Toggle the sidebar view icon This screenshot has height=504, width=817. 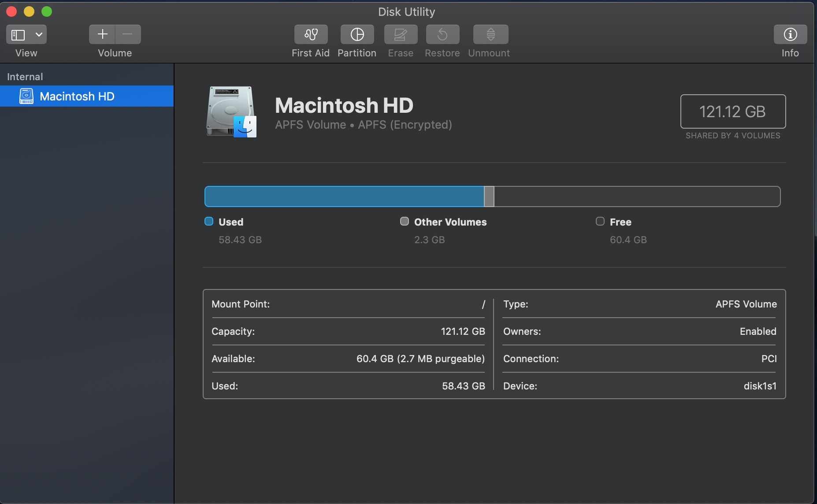tap(18, 34)
